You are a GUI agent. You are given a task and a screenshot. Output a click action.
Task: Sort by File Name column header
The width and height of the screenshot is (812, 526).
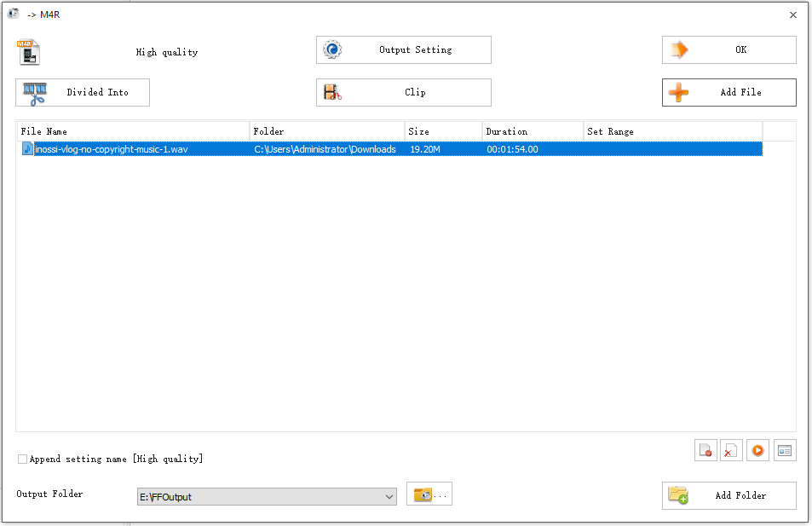[133, 131]
